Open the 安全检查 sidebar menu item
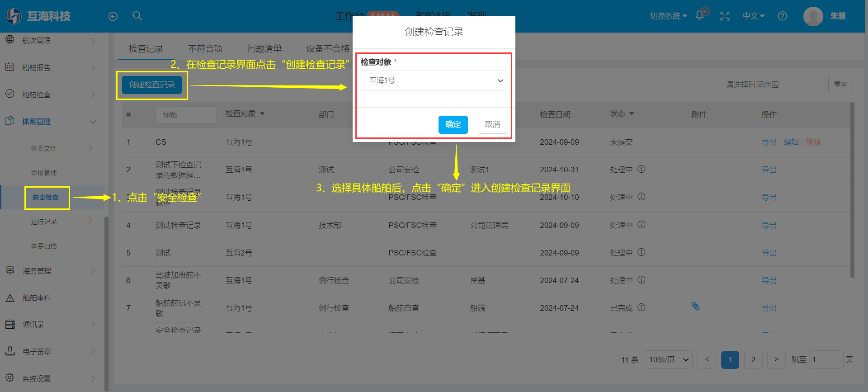 [45, 197]
